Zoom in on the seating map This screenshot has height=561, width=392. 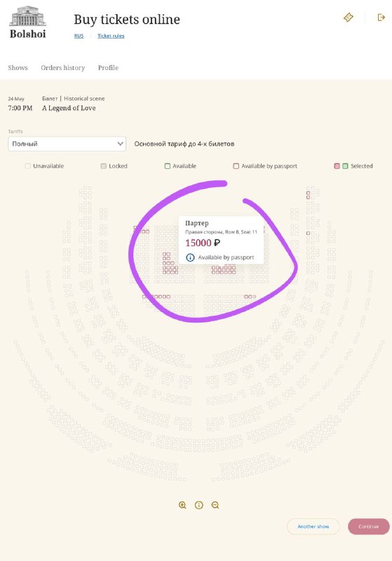[x=182, y=505]
